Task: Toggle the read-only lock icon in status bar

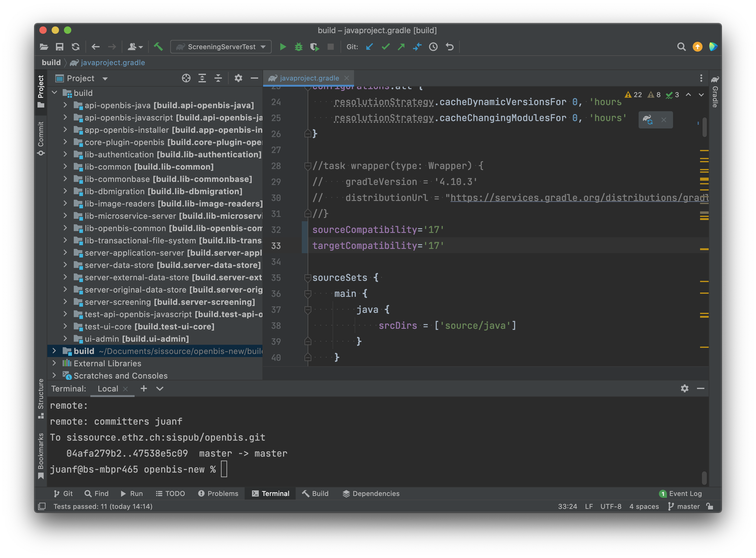Action: click(x=710, y=506)
